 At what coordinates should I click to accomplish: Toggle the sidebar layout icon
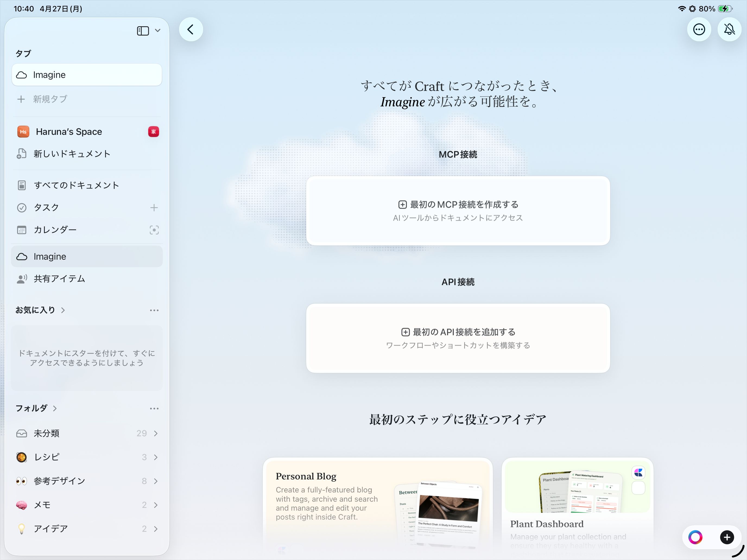(143, 31)
